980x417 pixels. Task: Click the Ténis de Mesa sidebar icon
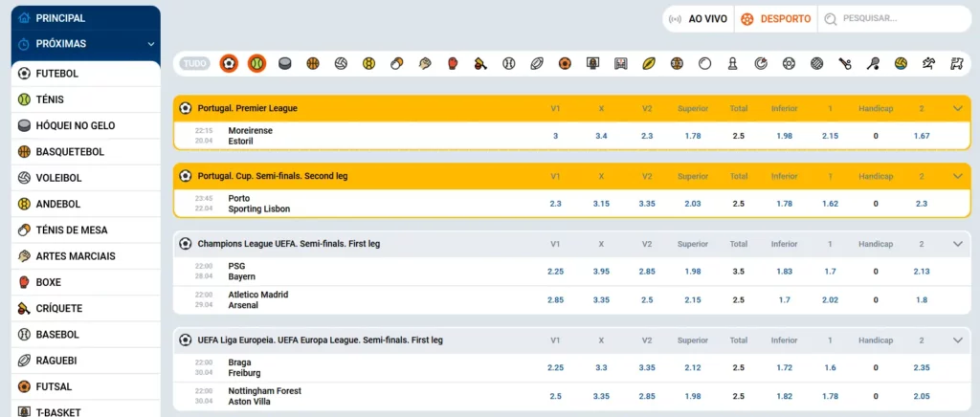(24, 230)
